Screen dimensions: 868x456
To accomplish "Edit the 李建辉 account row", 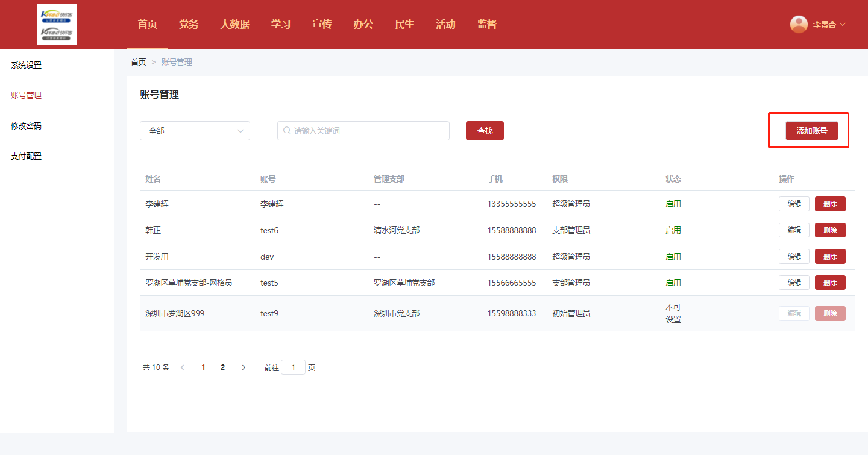I will coord(794,204).
